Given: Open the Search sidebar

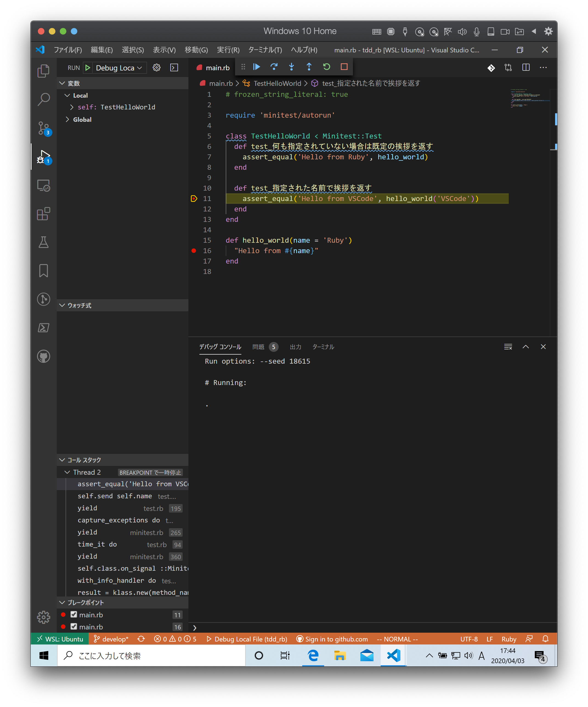Looking at the screenshot, I should [43, 99].
